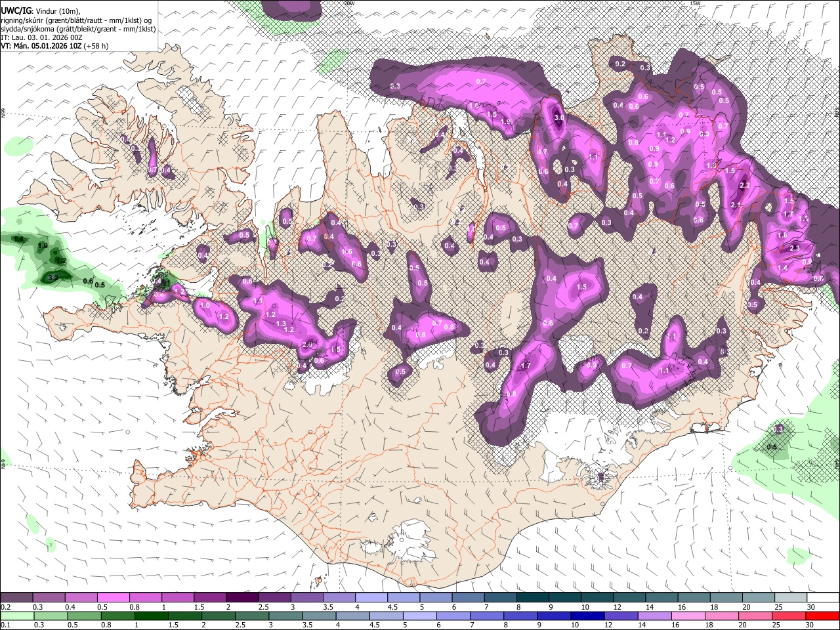Click the 'IT: Lau. 03. 01. 2026 00Z' line

point(41,37)
